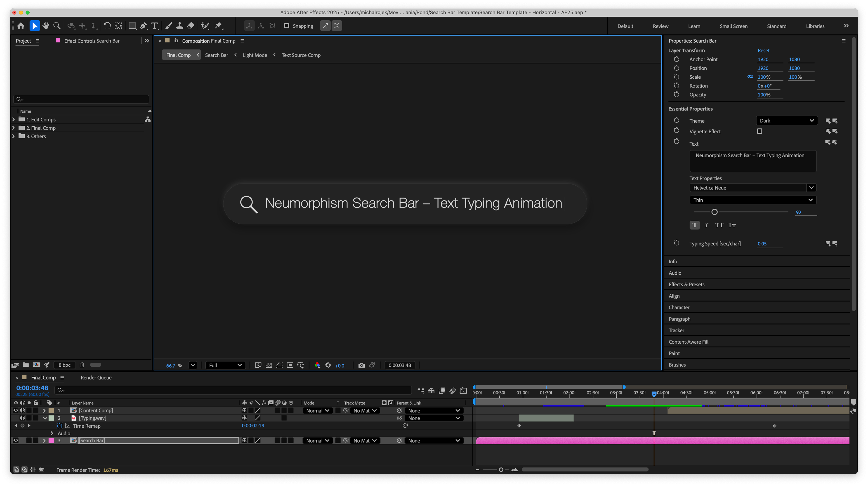Select the Pen tool in toolbar
Screen dimensions: 868x486
pos(144,26)
